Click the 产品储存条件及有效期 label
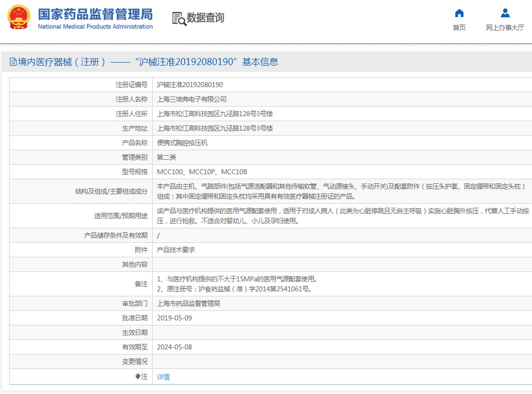The width and height of the screenshot is (532, 394). tap(116, 235)
